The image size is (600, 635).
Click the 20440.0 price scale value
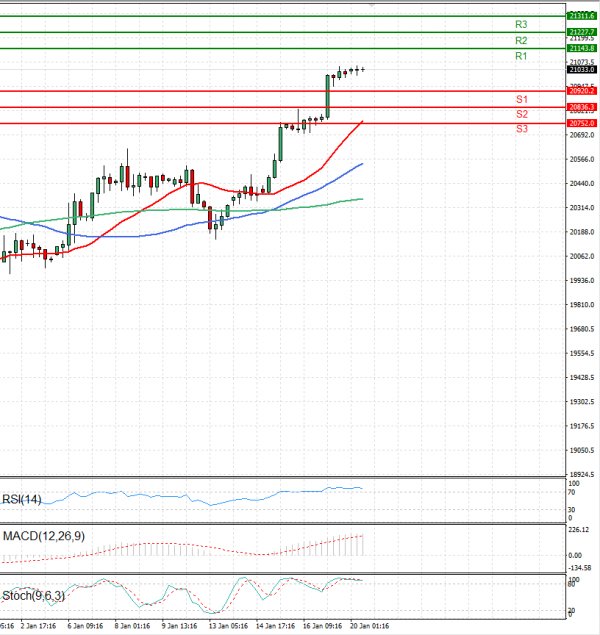click(x=582, y=184)
